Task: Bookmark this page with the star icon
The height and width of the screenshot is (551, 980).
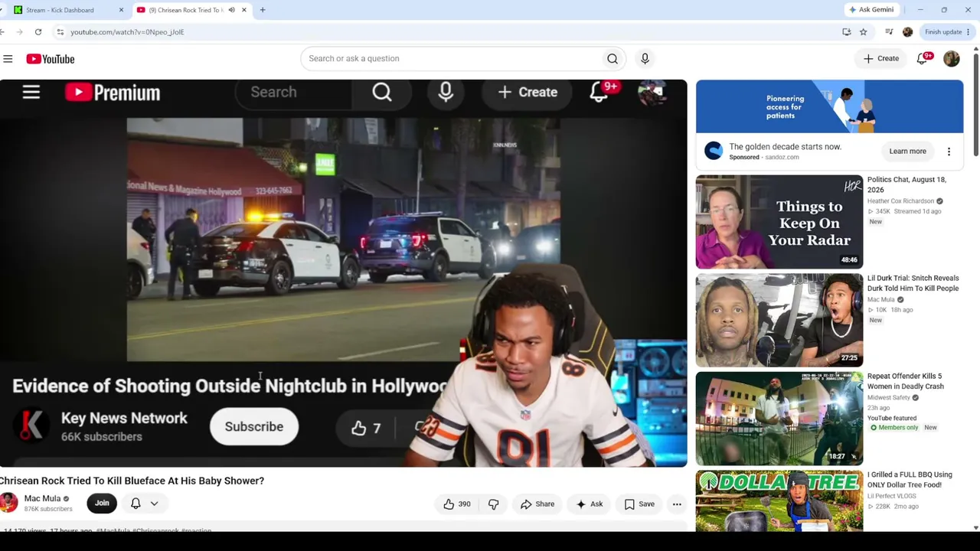Action: click(863, 32)
